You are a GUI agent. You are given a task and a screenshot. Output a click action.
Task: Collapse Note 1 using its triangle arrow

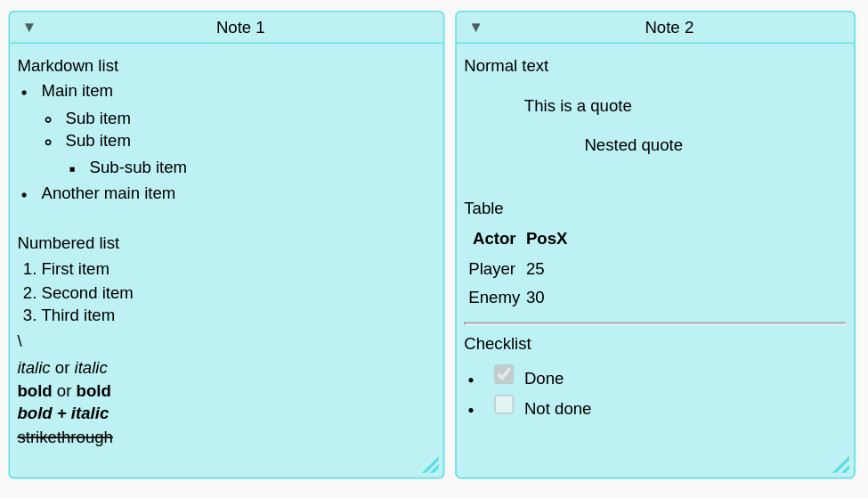pyautogui.click(x=29, y=27)
